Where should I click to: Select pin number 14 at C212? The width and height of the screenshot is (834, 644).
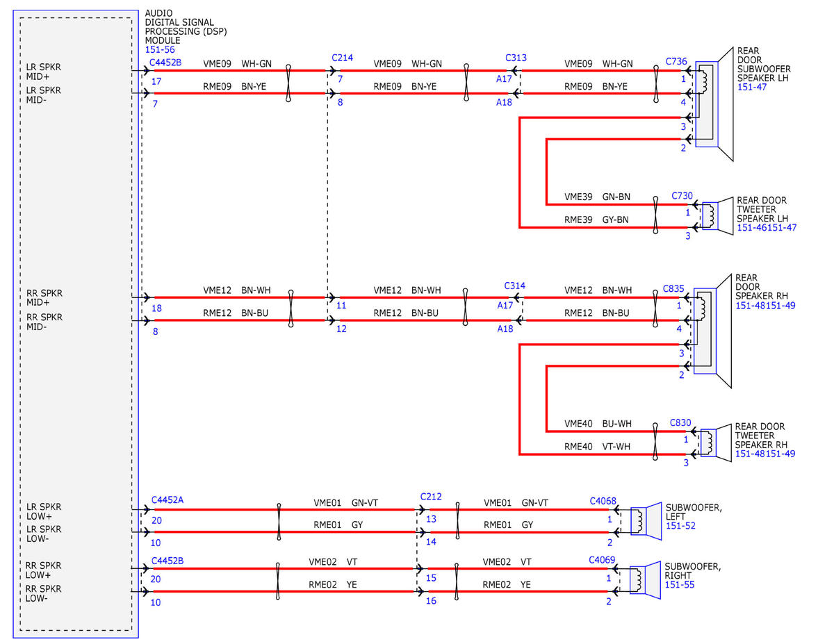pyautogui.click(x=432, y=543)
